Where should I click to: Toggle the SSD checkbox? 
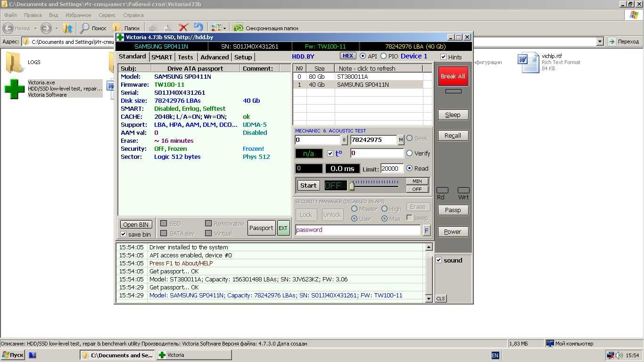pyautogui.click(x=164, y=223)
